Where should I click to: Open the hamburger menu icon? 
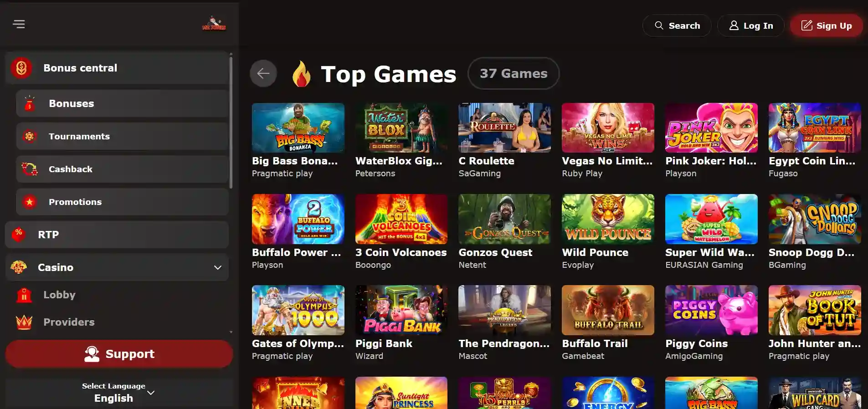point(19,24)
